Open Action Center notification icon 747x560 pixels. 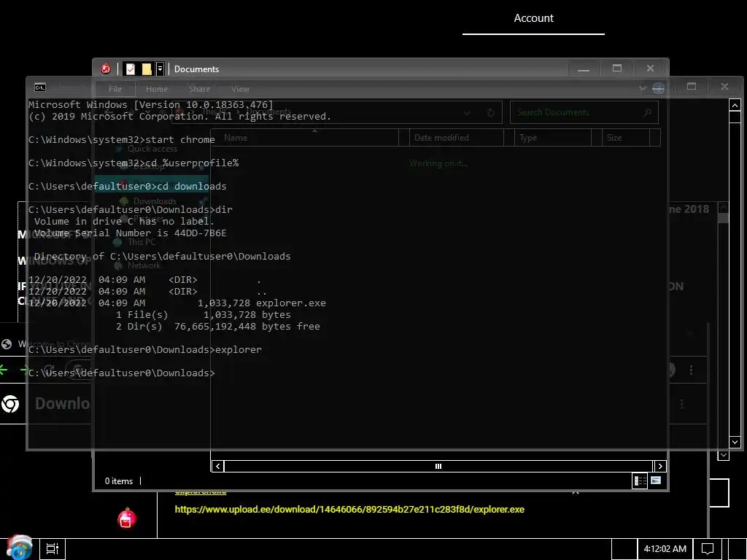[708, 548]
